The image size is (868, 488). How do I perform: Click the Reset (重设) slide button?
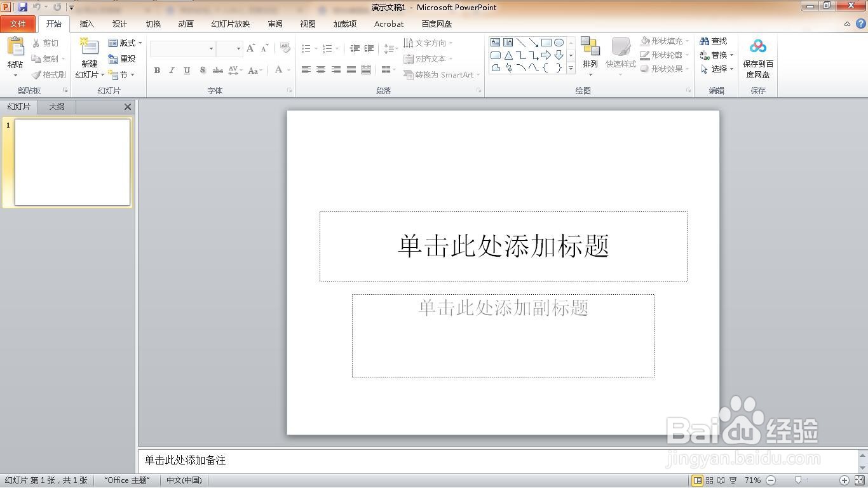pos(122,58)
